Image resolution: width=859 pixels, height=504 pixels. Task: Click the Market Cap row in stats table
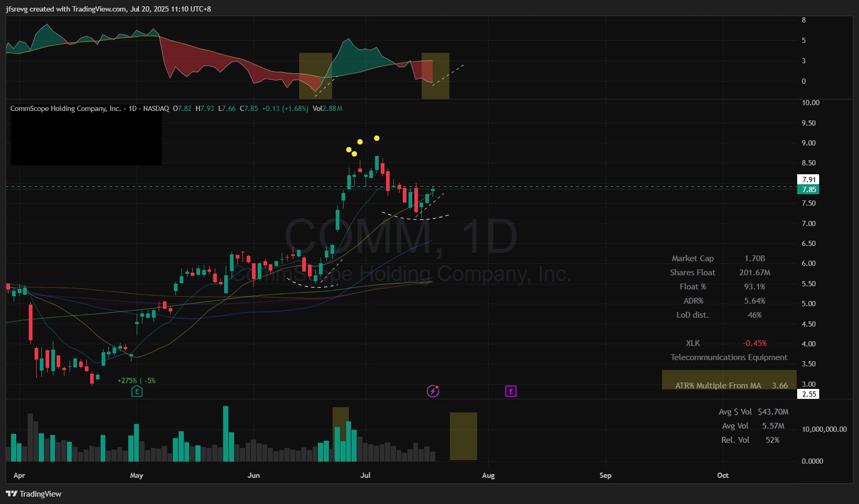(x=720, y=259)
